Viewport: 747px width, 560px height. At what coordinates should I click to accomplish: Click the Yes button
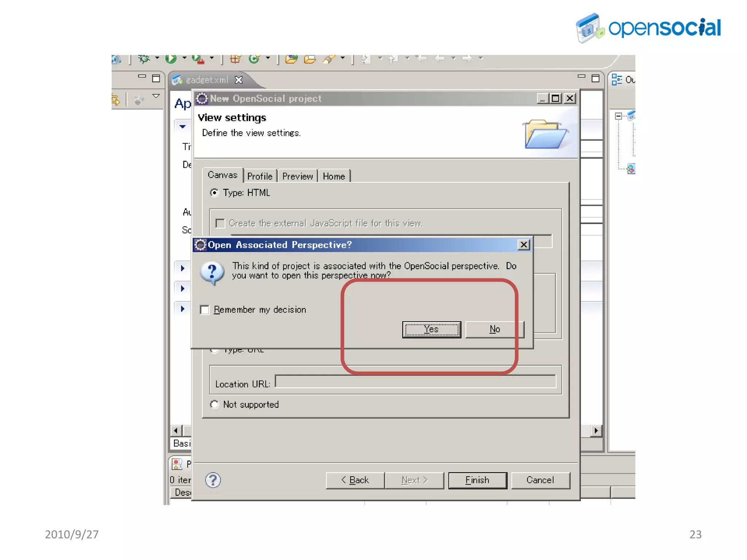(x=431, y=330)
